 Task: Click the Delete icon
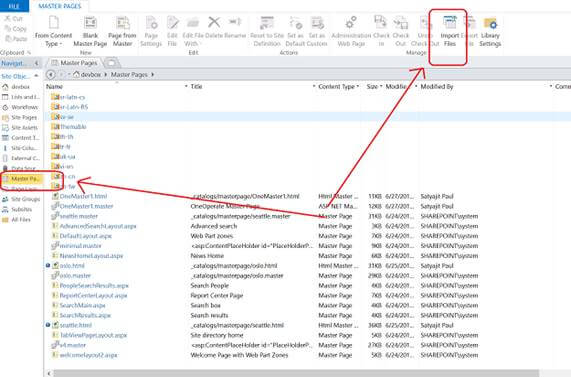pos(214,23)
